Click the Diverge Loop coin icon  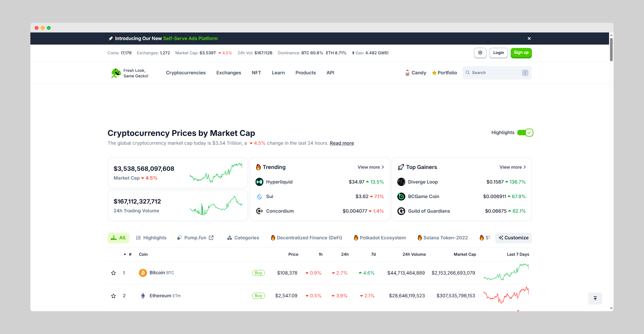point(401,182)
